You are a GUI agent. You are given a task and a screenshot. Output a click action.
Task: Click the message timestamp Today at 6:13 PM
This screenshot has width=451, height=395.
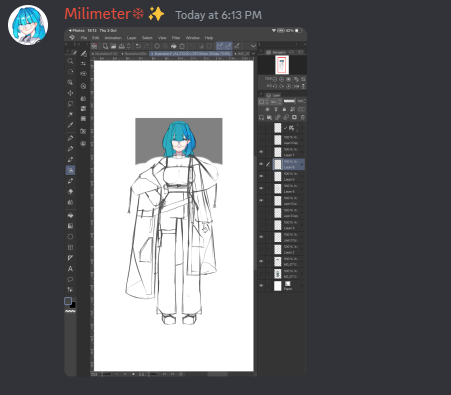point(218,15)
